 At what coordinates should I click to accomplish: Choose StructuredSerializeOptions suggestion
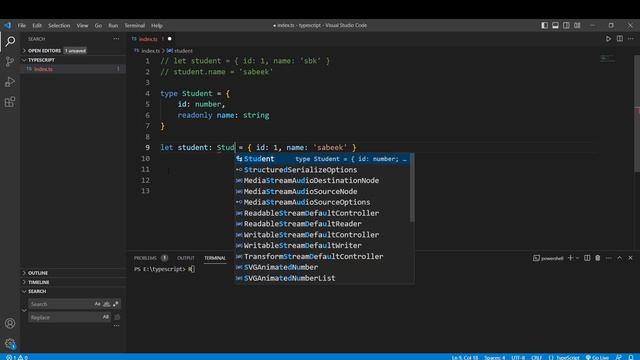[322, 170]
